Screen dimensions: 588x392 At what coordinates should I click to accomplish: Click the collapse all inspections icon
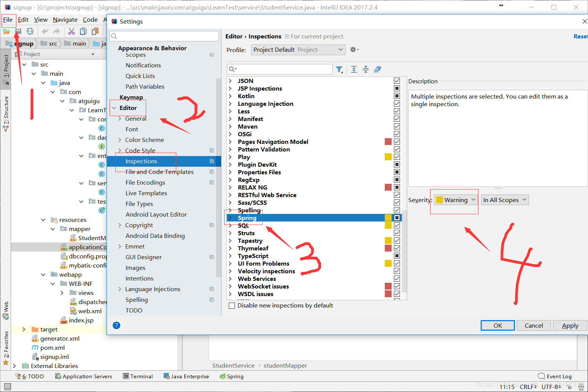pos(366,69)
